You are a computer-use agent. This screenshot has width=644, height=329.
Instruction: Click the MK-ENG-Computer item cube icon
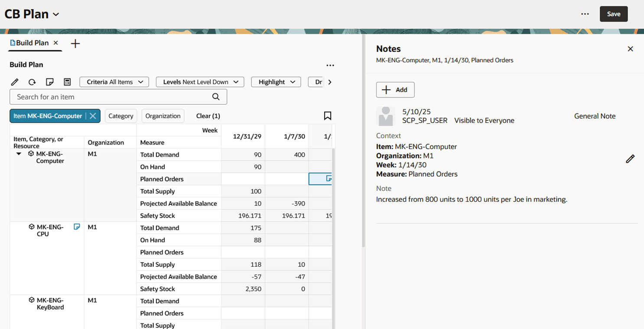point(31,154)
